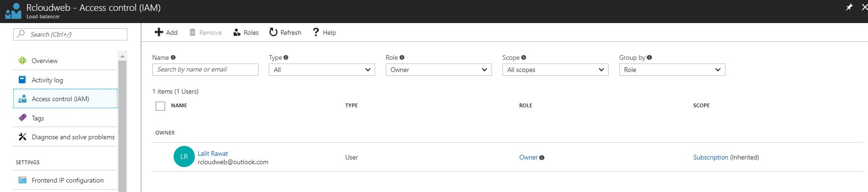Click the pin blade icon
The height and width of the screenshot is (192, 868).
coord(849,7)
